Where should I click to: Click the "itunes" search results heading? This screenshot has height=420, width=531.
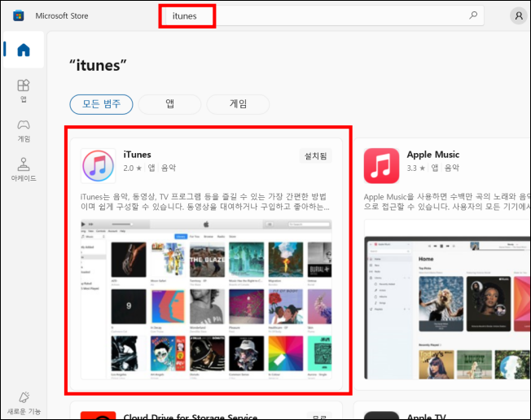coord(98,65)
